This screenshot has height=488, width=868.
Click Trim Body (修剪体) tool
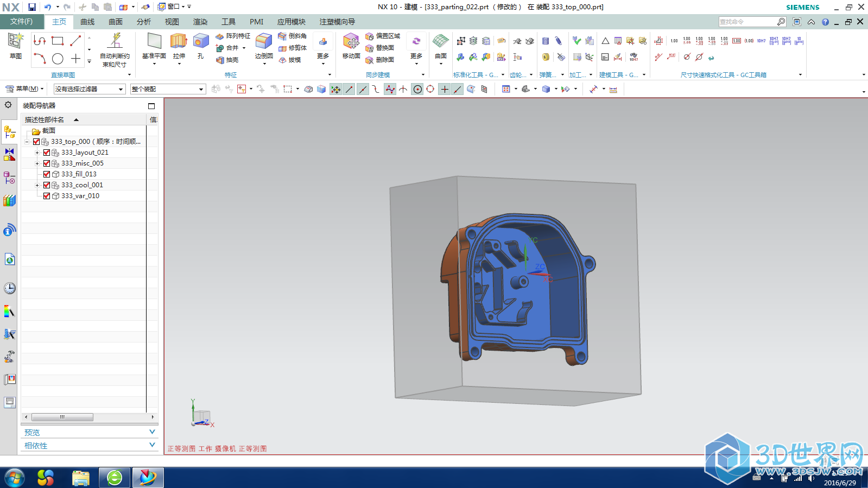293,48
